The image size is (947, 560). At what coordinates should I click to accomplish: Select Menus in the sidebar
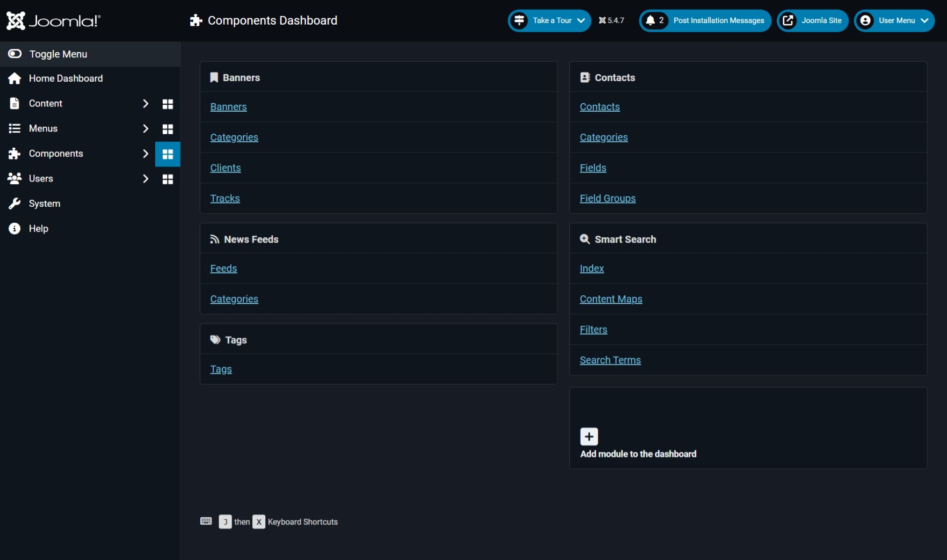click(x=43, y=128)
